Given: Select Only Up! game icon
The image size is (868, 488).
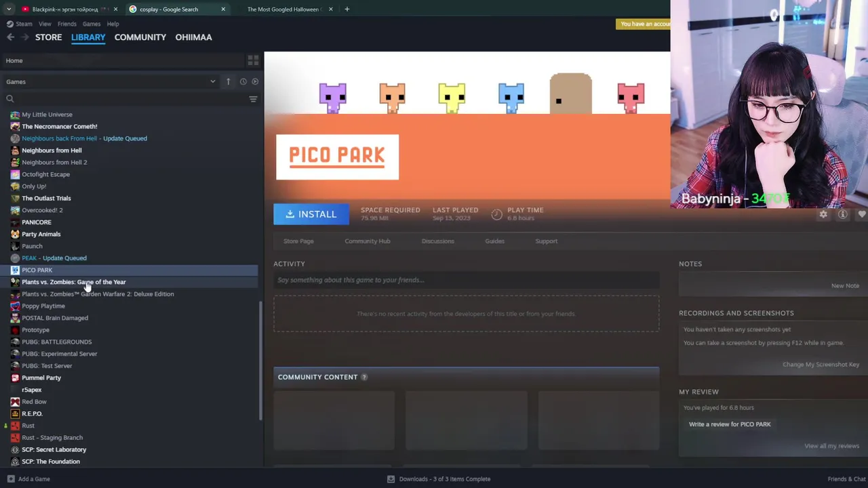Looking at the screenshot, I should 15,186.
